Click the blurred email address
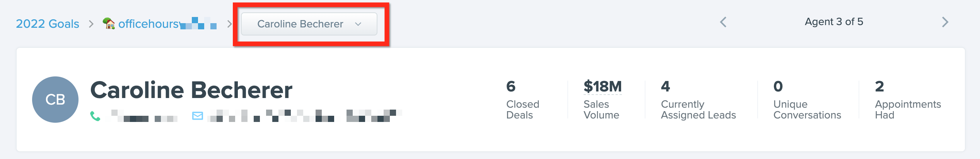The height and width of the screenshot is (159, 980). (x=305, y=116)
